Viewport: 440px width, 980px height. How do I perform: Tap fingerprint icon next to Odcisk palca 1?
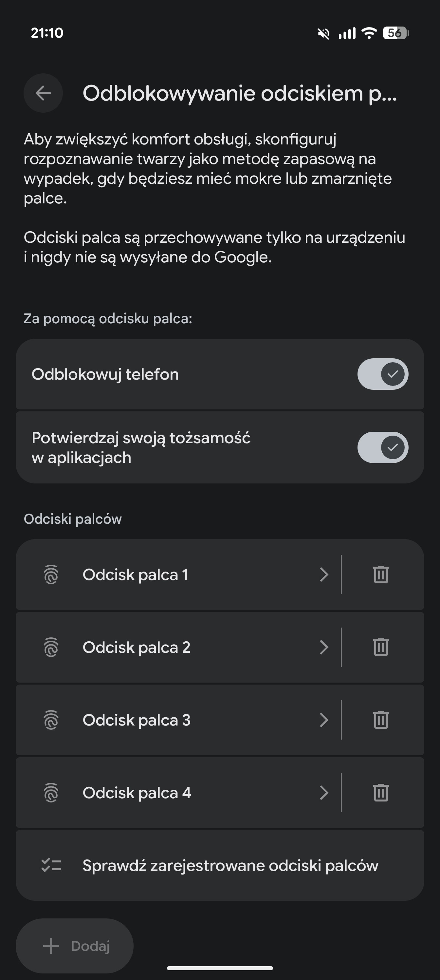[51, 575]
